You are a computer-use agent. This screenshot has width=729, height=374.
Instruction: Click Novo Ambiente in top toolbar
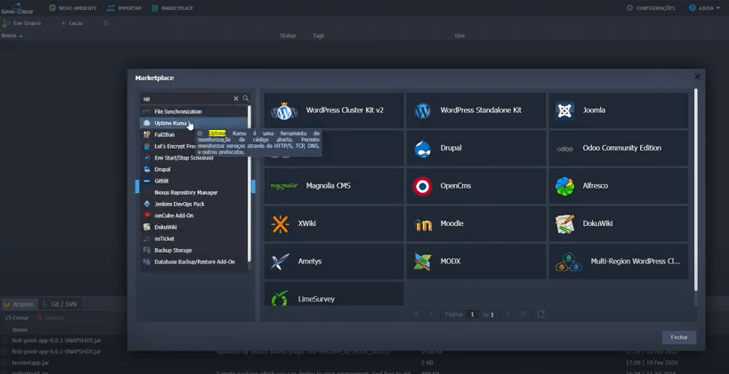(x=73, y=8)
